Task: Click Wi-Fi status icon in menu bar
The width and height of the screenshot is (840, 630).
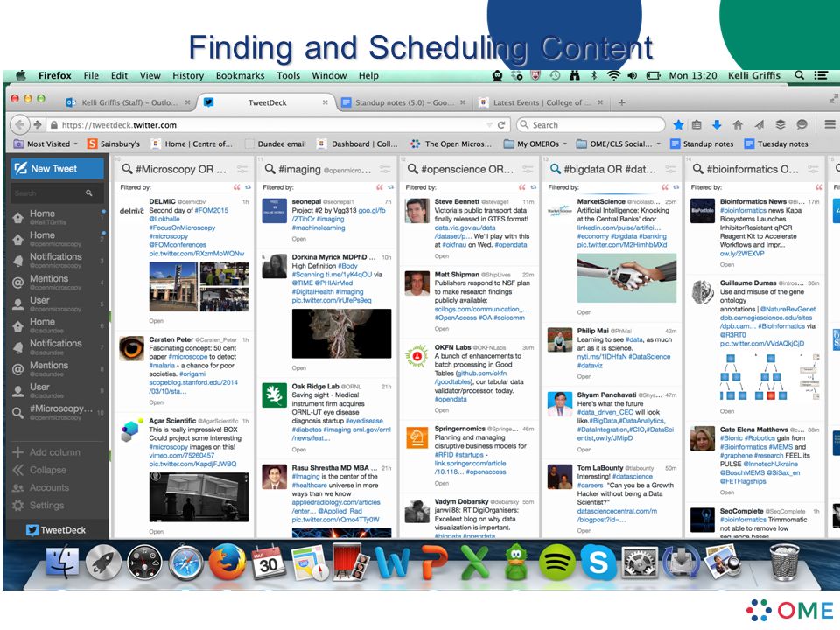Action: point(613,75)
